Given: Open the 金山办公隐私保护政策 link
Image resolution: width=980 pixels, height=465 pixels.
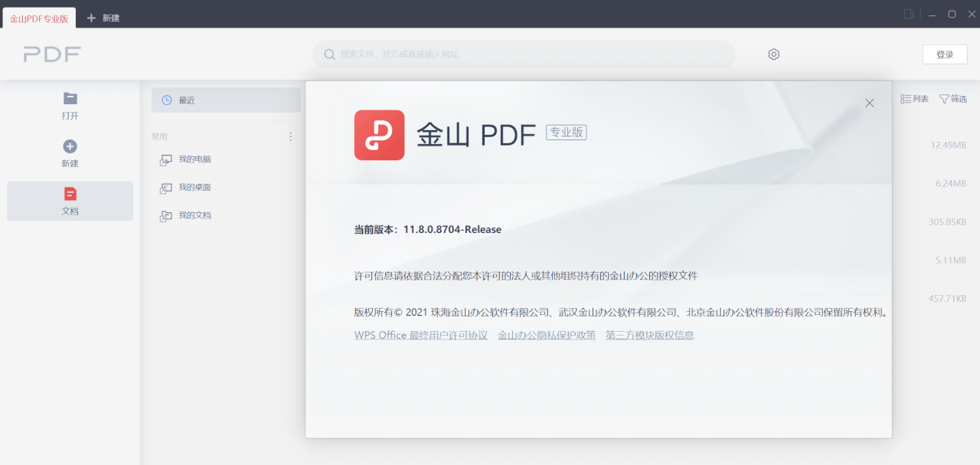Looking at the screenshot, I should [546, 335].
